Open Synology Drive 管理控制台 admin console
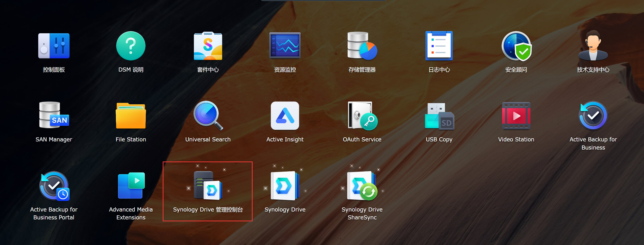This screenshot has height=245, width=644. click(x=208, y=186)
